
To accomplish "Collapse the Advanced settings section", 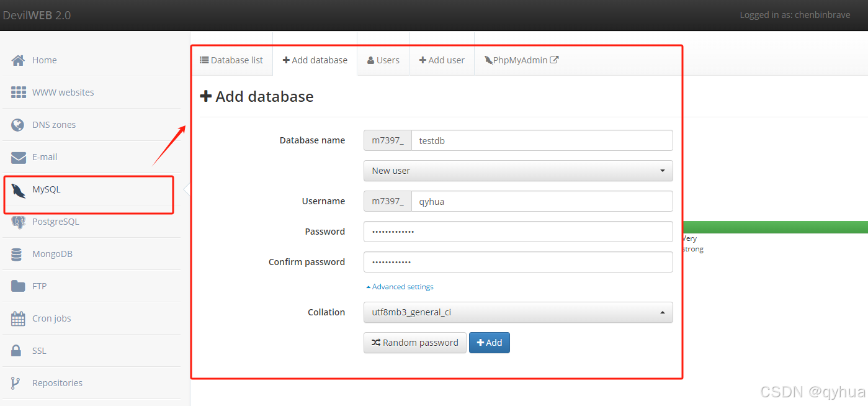I will [400, 287].
